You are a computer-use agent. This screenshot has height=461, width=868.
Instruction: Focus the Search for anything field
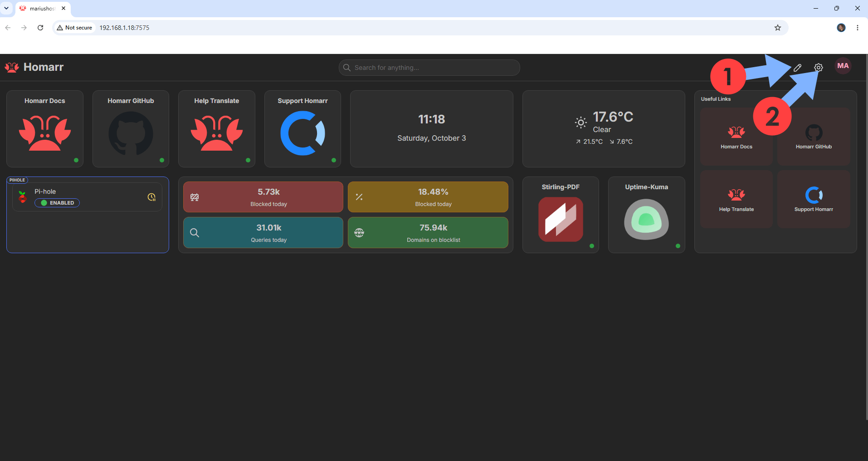click(x=429, y=68)
